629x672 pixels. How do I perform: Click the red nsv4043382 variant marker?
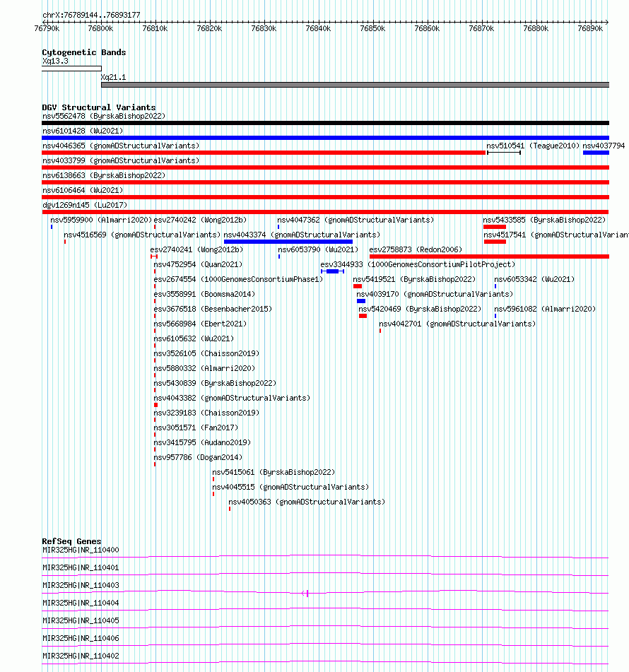pyautogui.click(x=155, y=405)
